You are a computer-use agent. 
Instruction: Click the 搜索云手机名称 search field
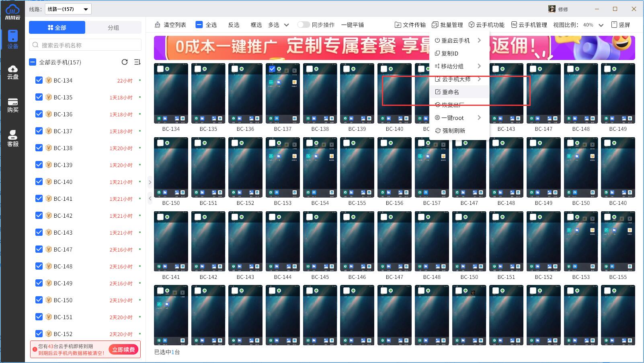coord(85,45)
